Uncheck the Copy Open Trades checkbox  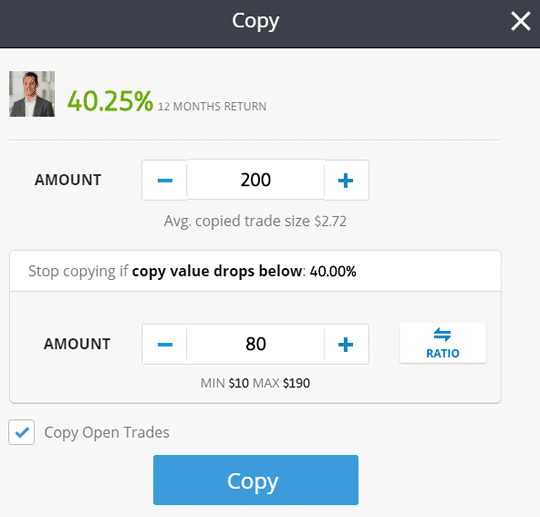pos(22,432)
